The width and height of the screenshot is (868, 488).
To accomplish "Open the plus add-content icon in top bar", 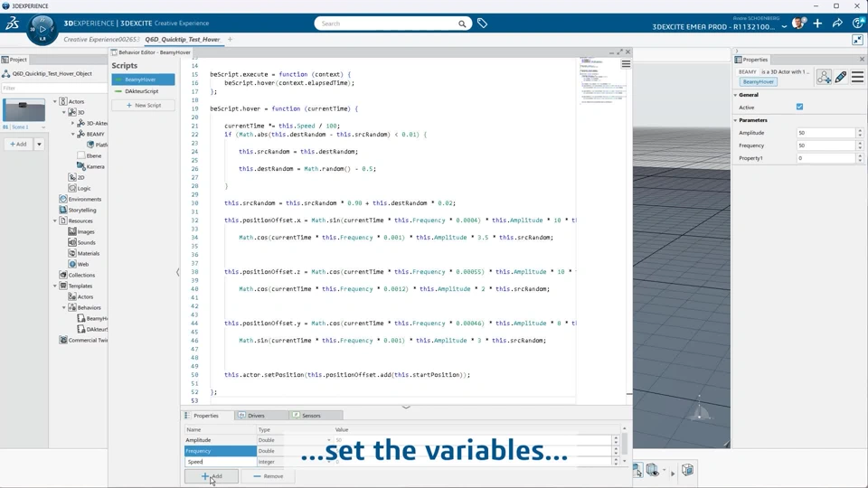I will click(x=817, y=23).
